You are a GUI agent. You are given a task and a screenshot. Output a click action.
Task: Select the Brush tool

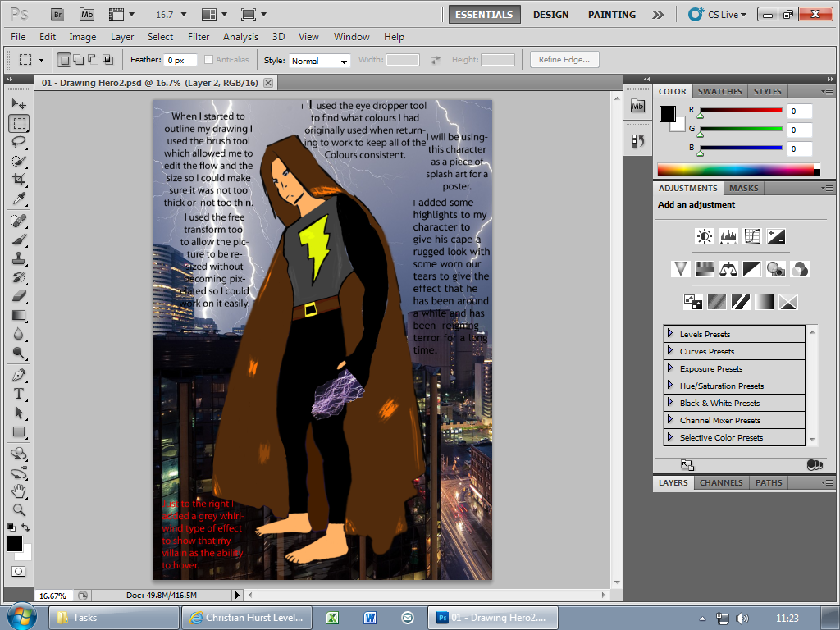click(19, 240)
